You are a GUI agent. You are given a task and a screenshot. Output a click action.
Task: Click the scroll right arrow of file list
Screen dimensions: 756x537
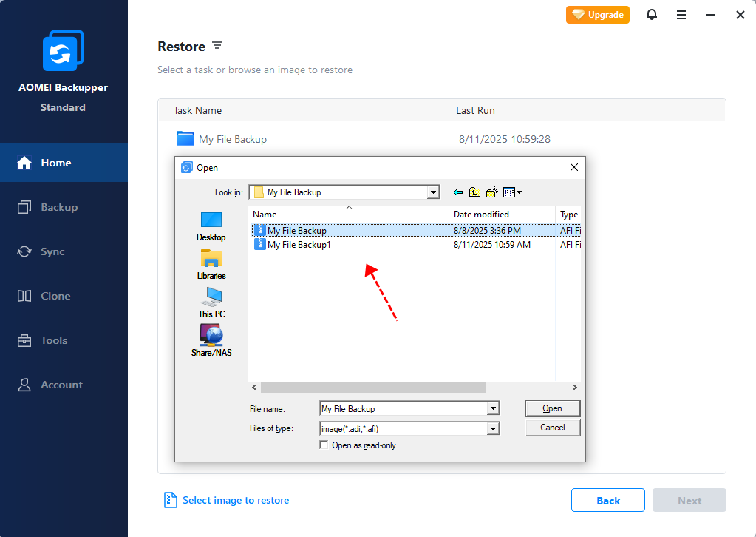(575, 387)
